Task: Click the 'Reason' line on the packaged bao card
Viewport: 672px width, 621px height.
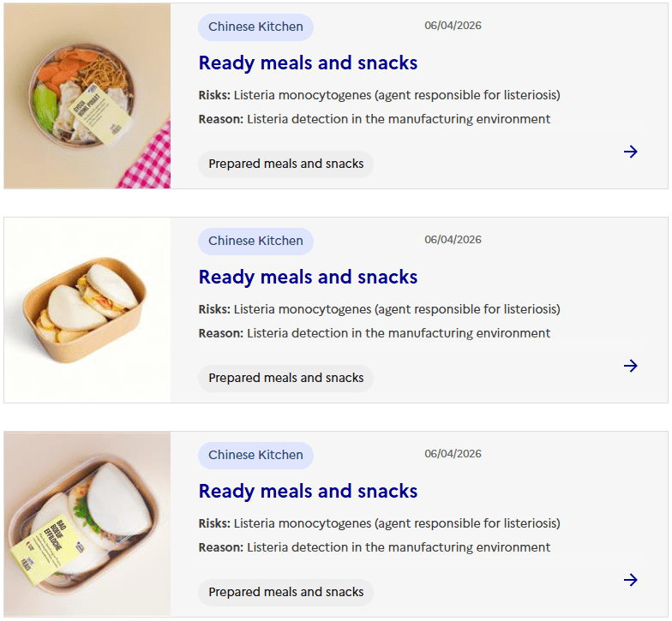Action: tap(374, 547)
